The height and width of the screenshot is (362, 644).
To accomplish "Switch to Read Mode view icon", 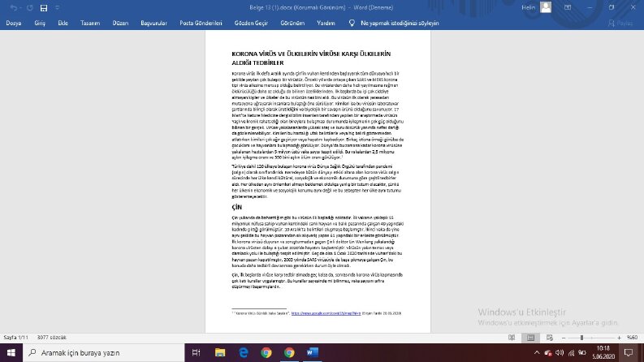I will [512, 338].
